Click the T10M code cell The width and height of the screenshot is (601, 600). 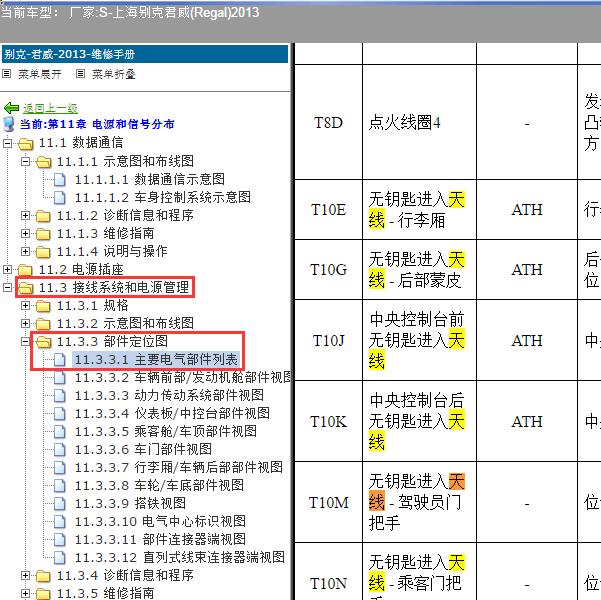tap(328, 502)
